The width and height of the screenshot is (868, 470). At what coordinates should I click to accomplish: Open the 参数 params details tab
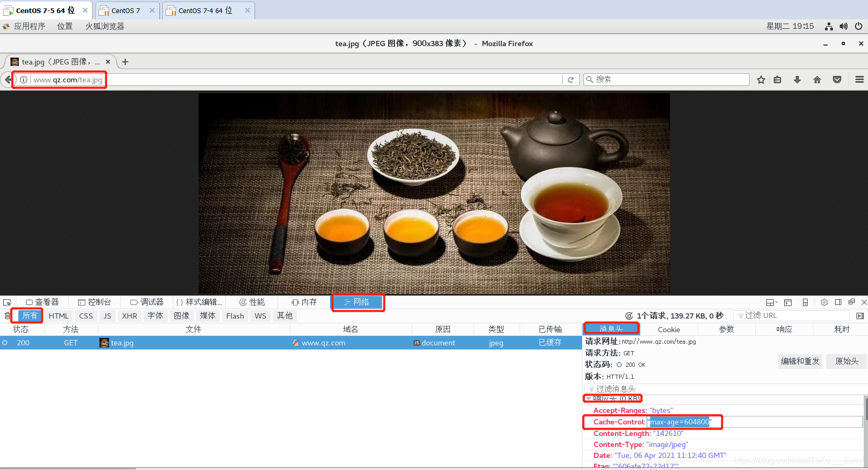coord(727,330)
